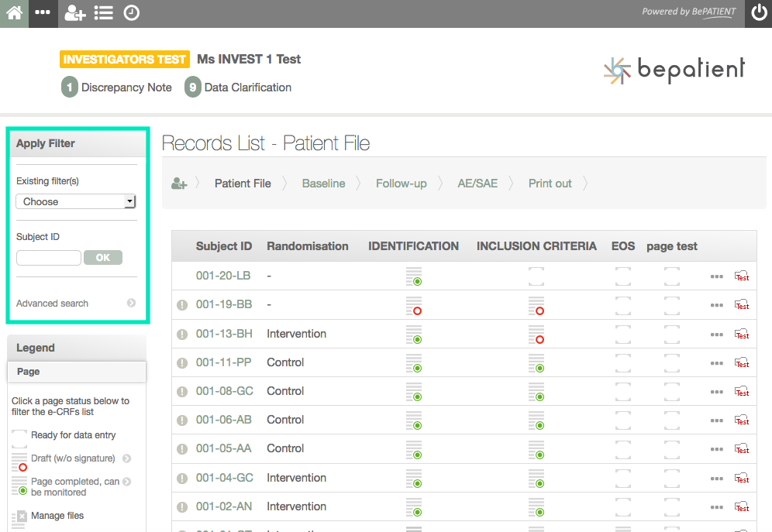Click the clock history icon in top bar

pyautogui.click(x=132, y=13)
